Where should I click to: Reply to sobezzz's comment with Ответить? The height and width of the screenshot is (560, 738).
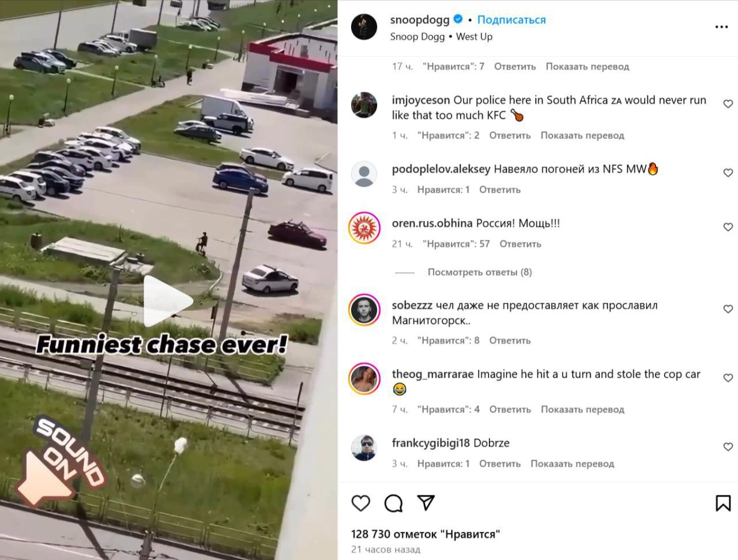[510, 341]
